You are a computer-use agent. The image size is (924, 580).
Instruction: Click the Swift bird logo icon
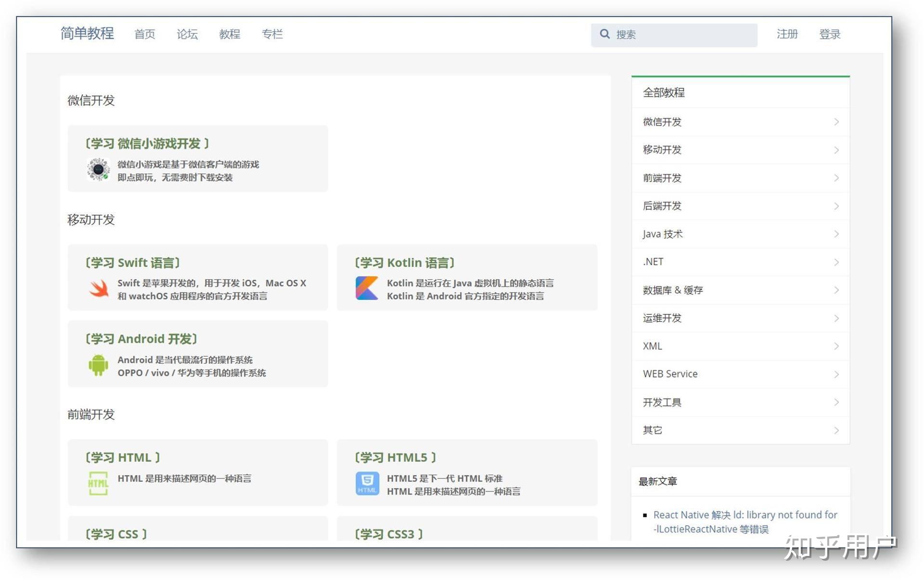99,288
